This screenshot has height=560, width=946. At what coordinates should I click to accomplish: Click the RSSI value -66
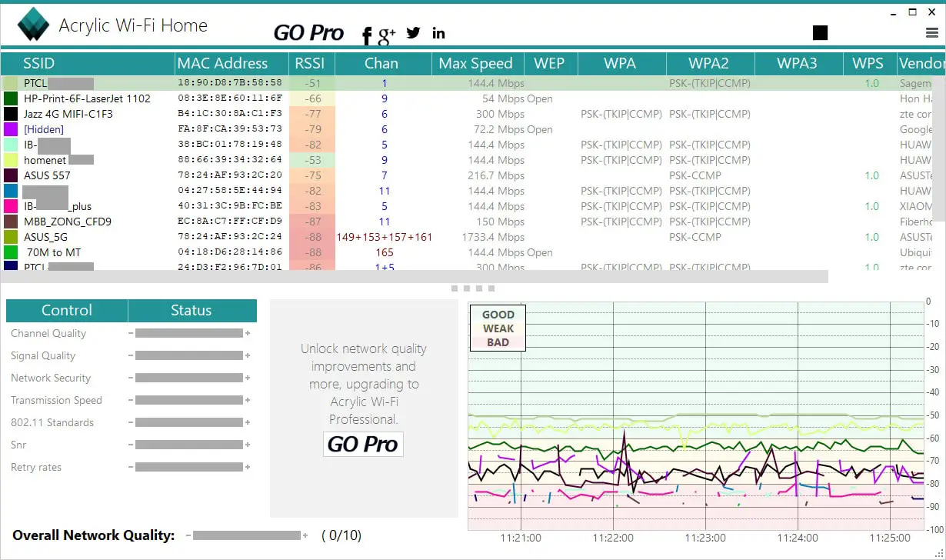(312, 98)
